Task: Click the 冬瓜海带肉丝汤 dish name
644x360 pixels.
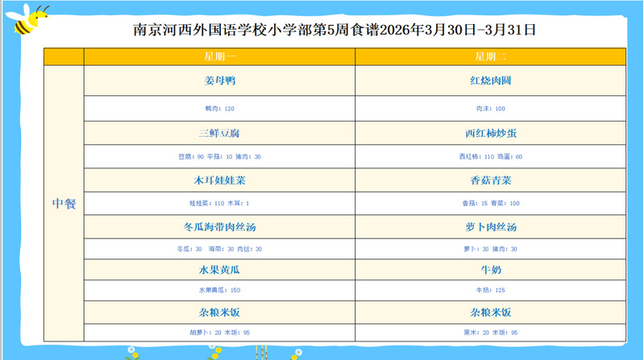Action: [x=219, y=227]
